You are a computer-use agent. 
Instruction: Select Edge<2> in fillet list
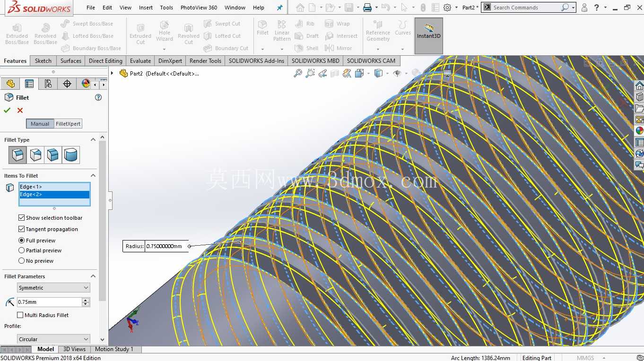(x=54, y=194)
